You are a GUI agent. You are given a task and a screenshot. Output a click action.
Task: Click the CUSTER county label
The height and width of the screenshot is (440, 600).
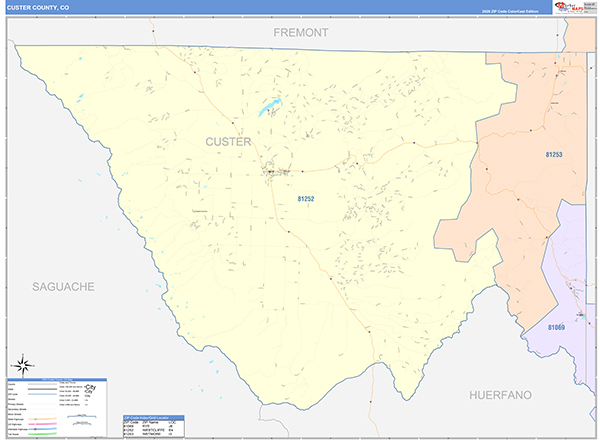(228, 142)
